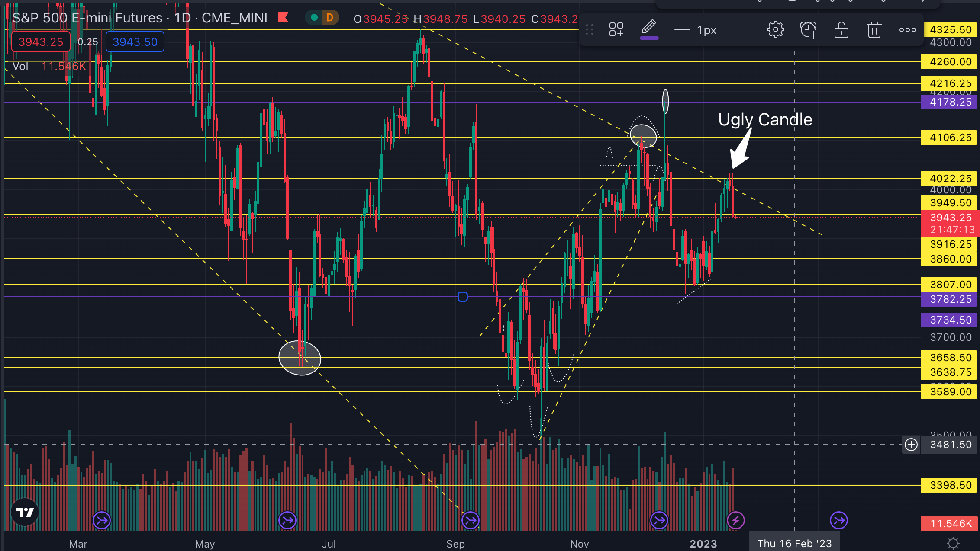Viewport: 980px width, 551px height.
Task: Select the white arrow annotation
Action: point(741,148)
